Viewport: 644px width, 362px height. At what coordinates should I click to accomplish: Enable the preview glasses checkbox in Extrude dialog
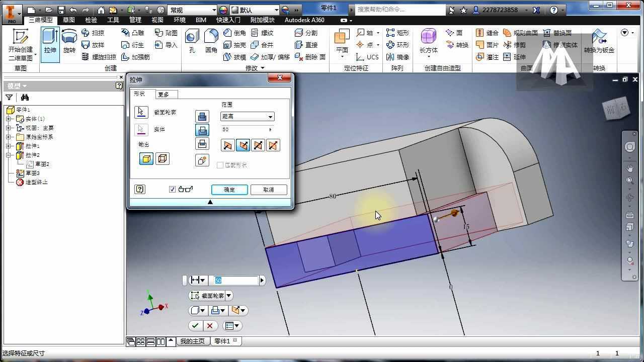173,189
